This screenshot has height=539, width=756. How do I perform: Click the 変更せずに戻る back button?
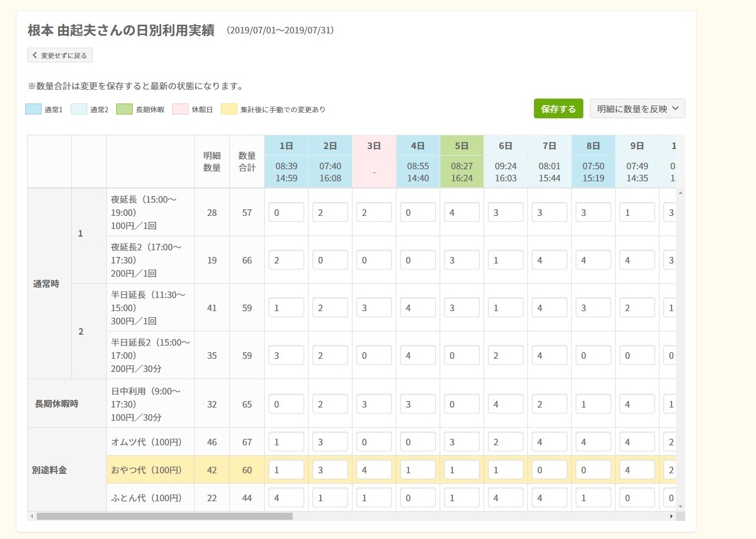click(60, 55)
